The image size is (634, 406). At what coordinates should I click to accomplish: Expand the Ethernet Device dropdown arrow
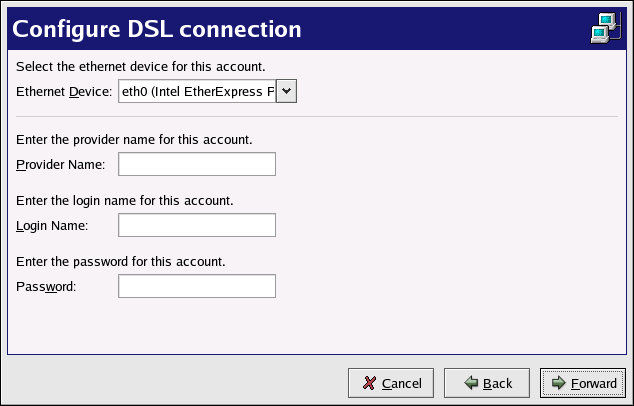pyautogui.click(x=286, y=92)
